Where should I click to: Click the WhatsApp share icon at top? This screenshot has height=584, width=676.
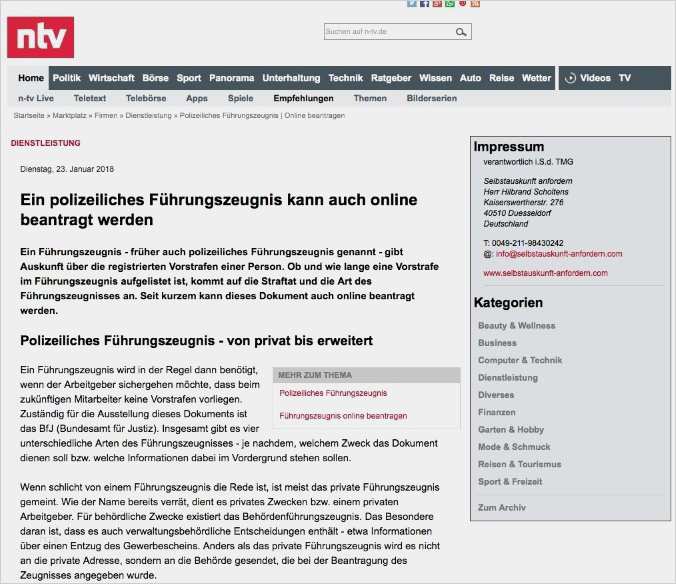coord(450,4)
